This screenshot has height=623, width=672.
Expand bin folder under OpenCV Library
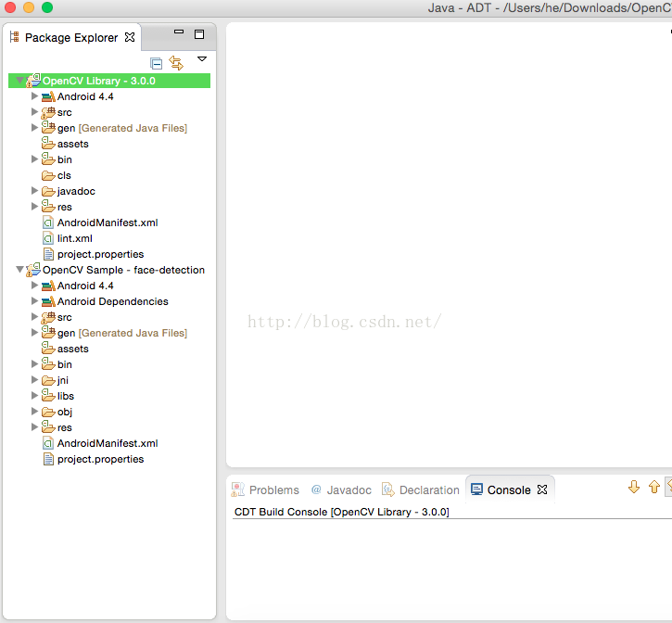(34, 159)
